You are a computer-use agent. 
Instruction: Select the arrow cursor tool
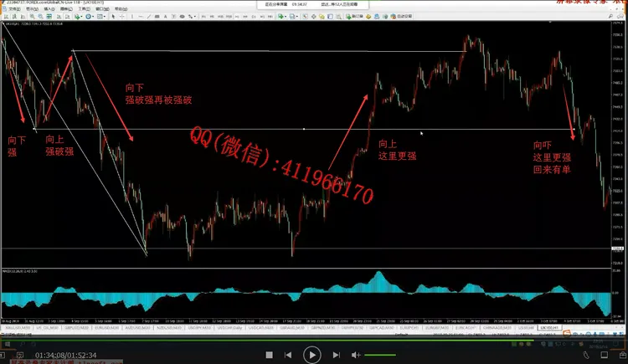(113, 17)
